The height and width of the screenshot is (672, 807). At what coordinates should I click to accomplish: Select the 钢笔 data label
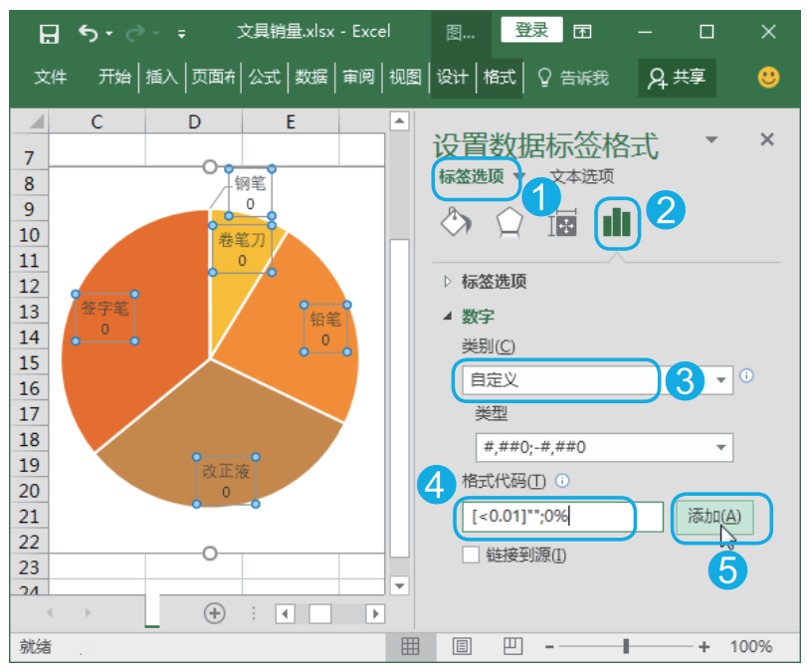pos(250,192)
